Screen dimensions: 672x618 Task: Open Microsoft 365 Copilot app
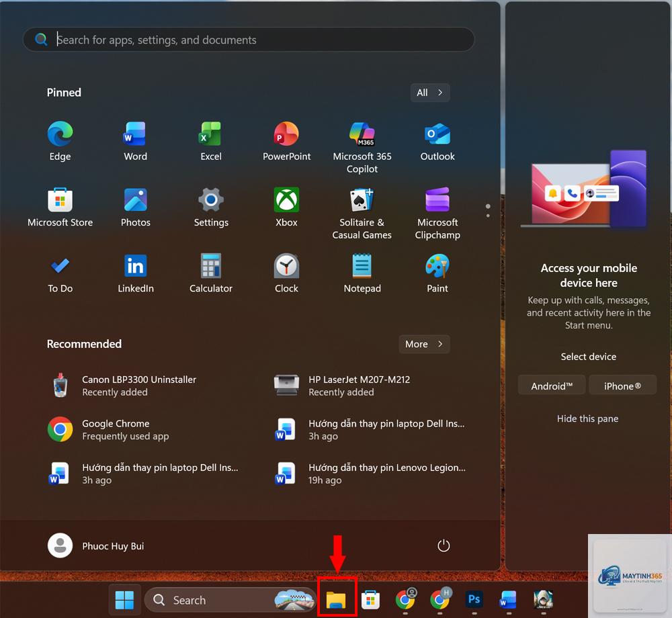(x=362, y=147)
